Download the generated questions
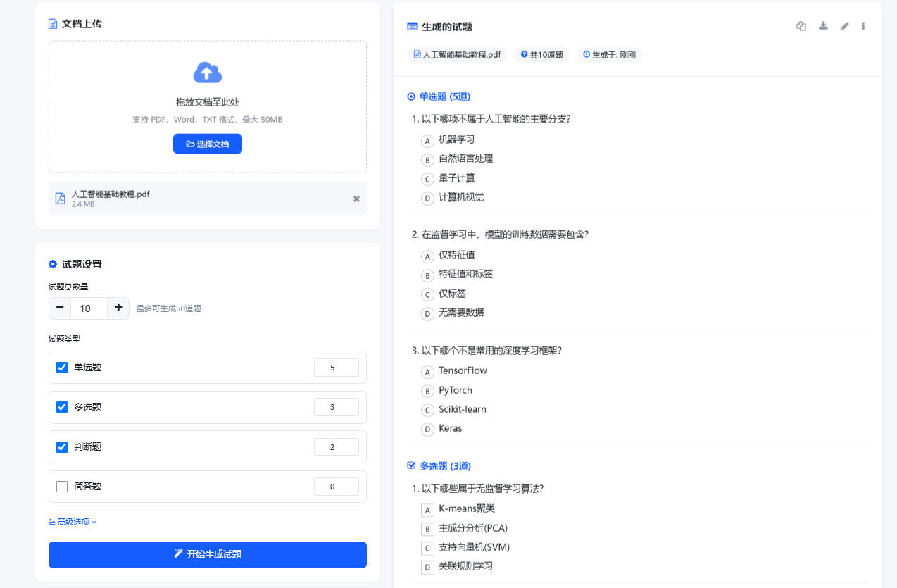Image resolution: width=897 pixels, height=588 pixels. click(823, 26)
